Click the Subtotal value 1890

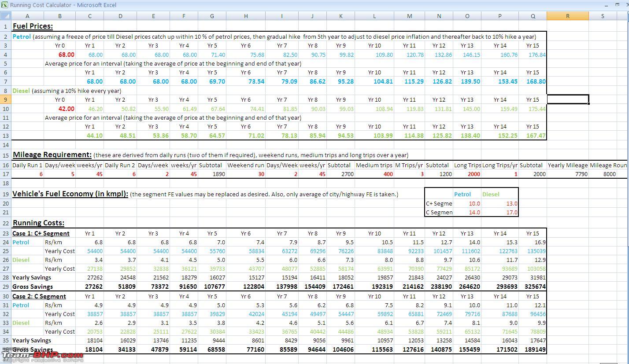tap(218, 174)
